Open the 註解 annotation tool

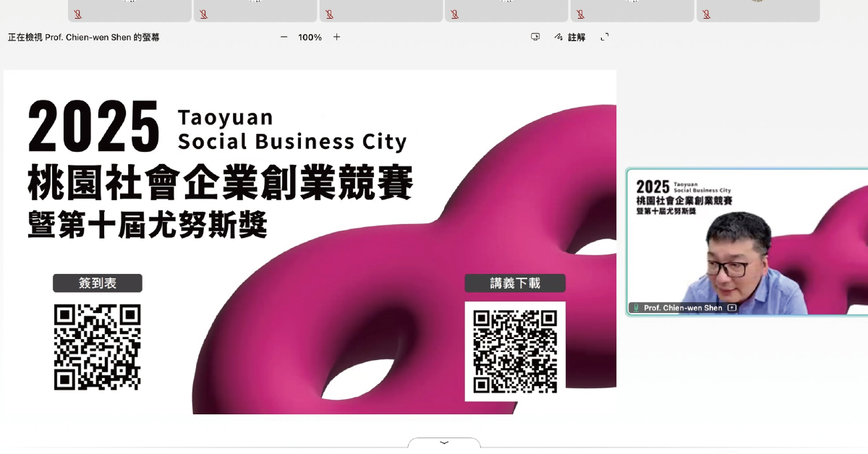pyautogui.click(x=570, y=37)
